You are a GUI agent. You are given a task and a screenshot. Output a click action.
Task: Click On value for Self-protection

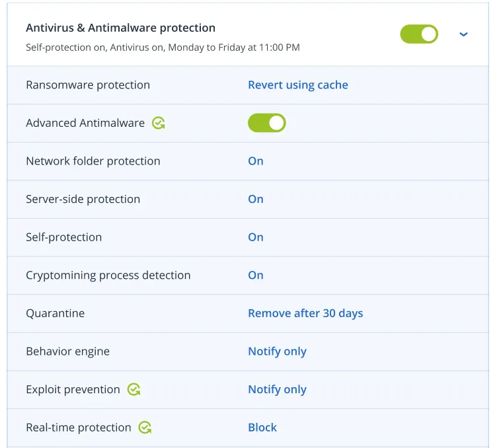pyautogui.click(x=256, y=237)
